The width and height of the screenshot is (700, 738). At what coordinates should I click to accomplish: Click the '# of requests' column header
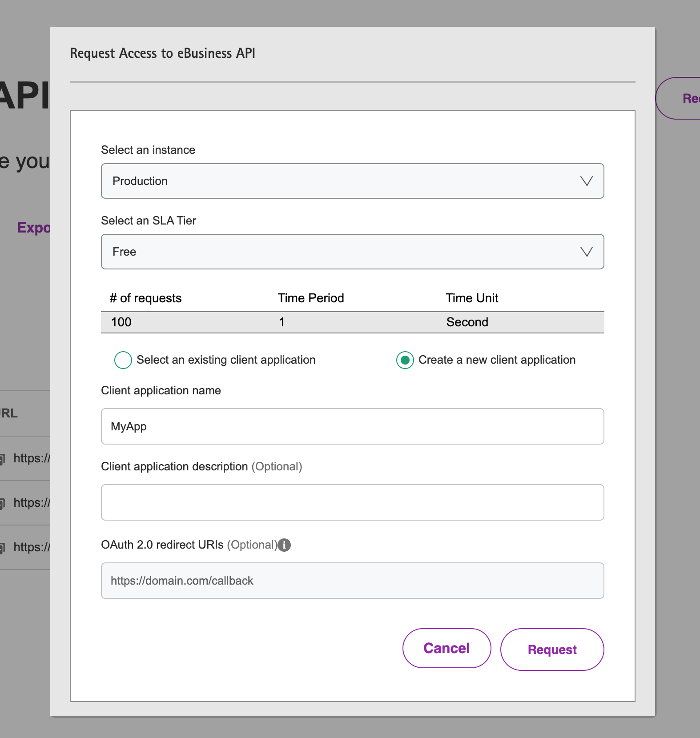tap(146, 298)
